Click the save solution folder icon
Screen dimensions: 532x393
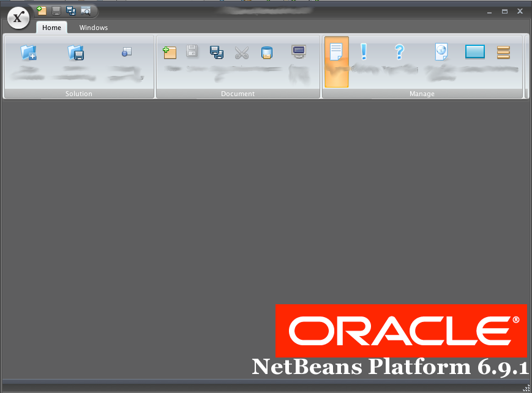click(75, 53)
